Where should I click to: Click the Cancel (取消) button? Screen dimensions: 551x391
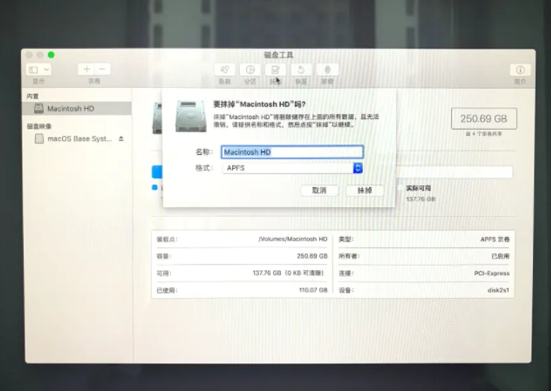coord(319,190)
